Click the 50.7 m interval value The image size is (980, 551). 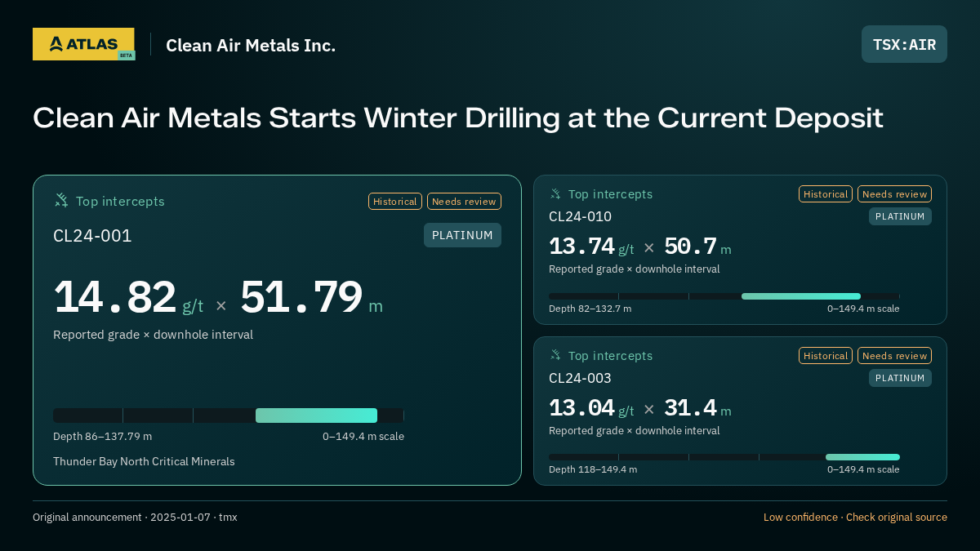[697, 247]
